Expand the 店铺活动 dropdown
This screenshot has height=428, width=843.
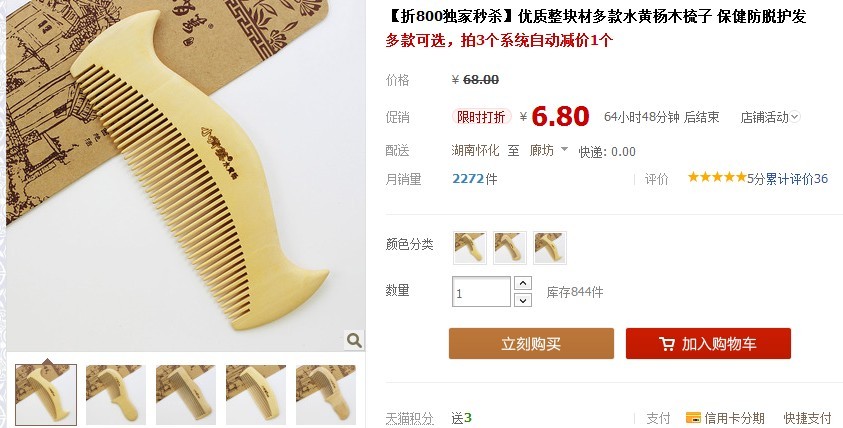770,117
